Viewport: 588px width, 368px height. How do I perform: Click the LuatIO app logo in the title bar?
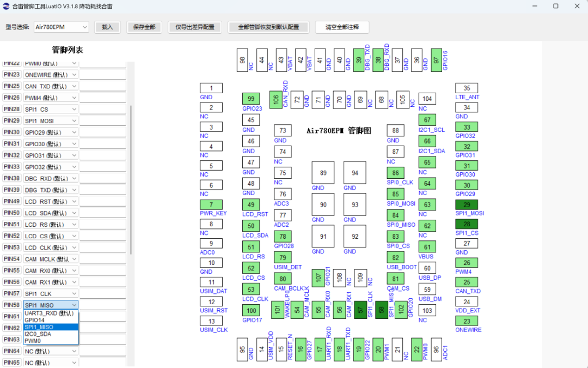coord(5,7)
